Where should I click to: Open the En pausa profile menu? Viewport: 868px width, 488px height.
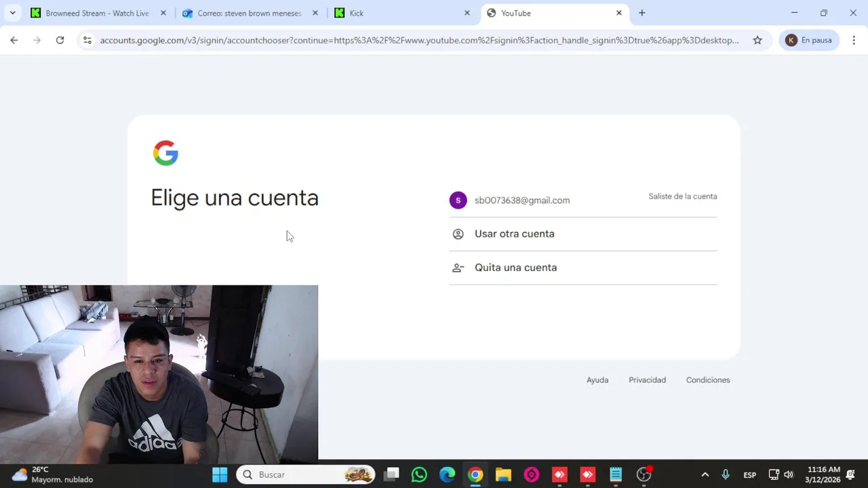pos(809,40)
